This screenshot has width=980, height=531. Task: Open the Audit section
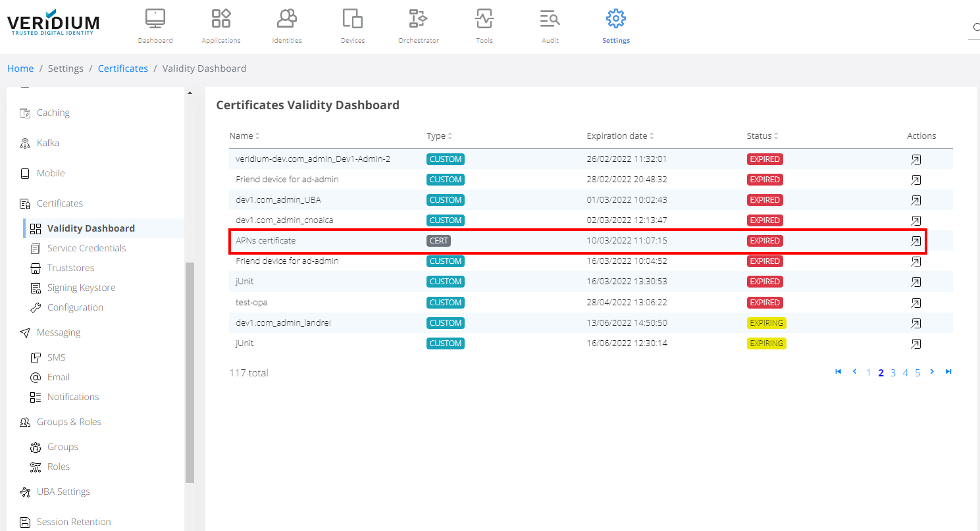coord(550,25)
